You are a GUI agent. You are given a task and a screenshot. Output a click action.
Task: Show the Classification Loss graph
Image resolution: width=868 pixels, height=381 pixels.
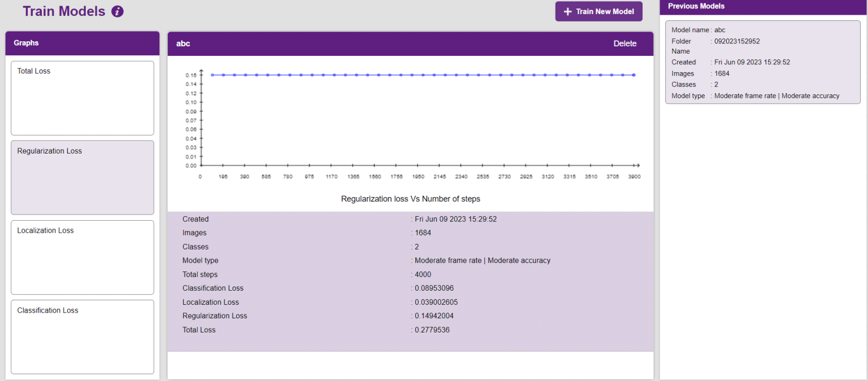tap(82, 337)
